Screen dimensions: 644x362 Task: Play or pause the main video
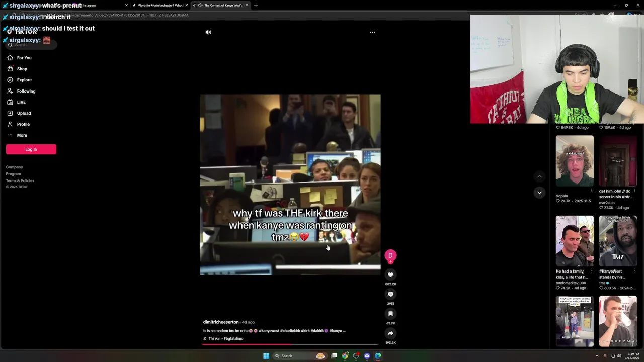(x=290, y=185)
